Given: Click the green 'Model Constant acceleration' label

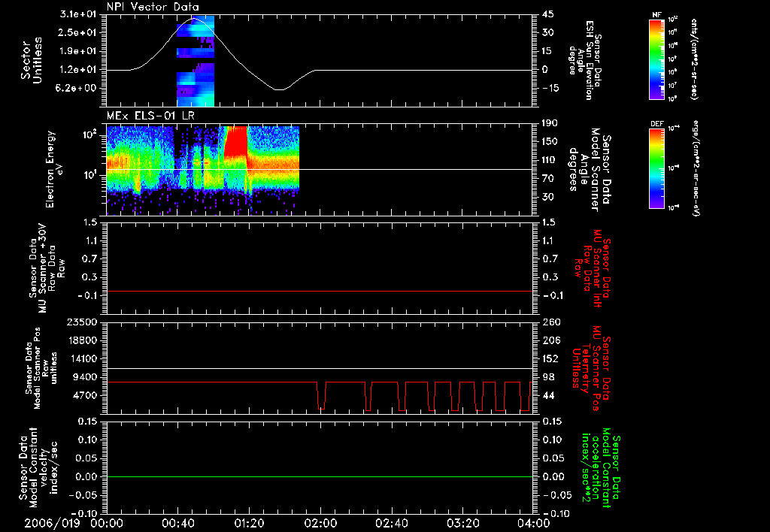Looking at the screenshot, I should [602, 468].
